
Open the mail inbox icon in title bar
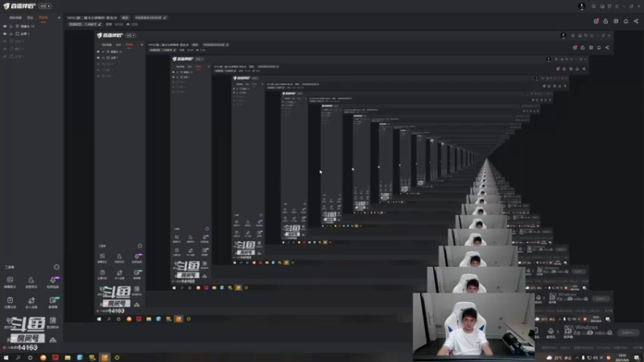[x=602, y=6]
